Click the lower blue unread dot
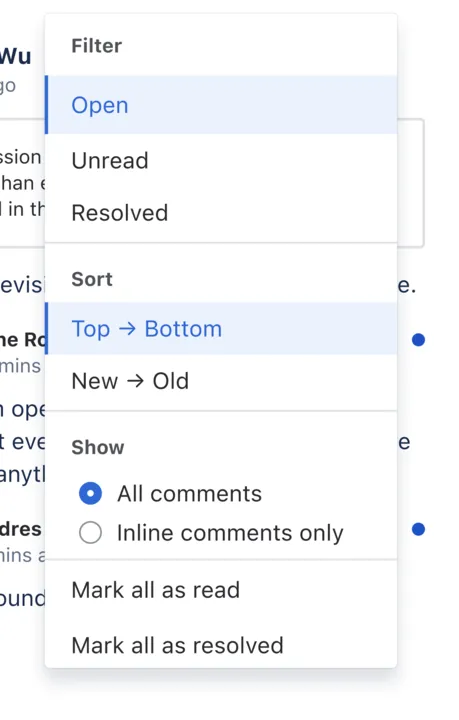Viewport: 459px width, 720px height. (418, 529)
